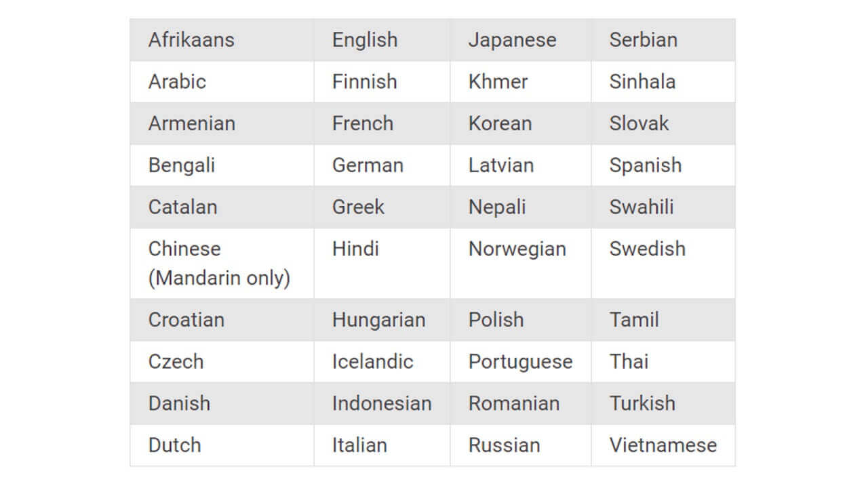Select the French language entry
This screenshot has width=868, height=488.
(x=363, y=124)
